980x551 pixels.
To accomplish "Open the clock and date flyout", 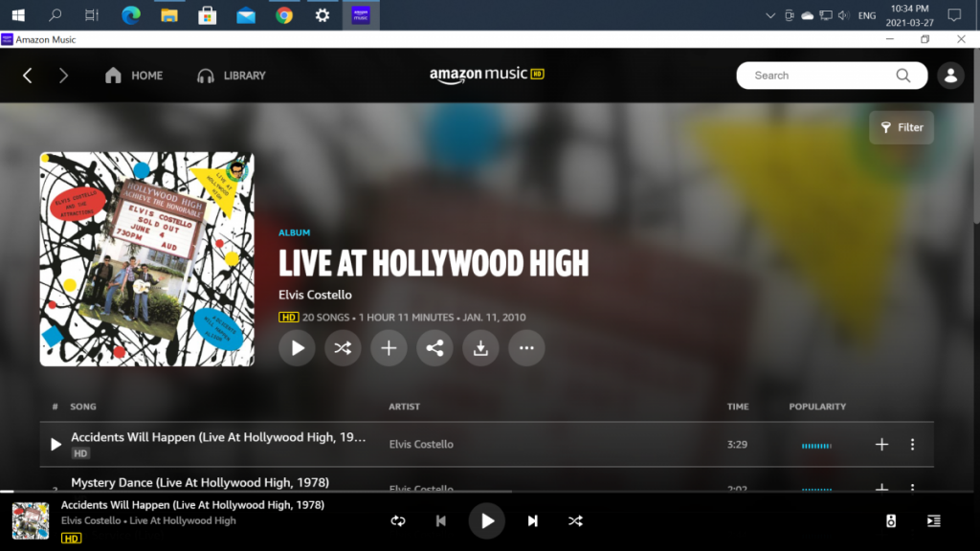I will coord(910,15).
